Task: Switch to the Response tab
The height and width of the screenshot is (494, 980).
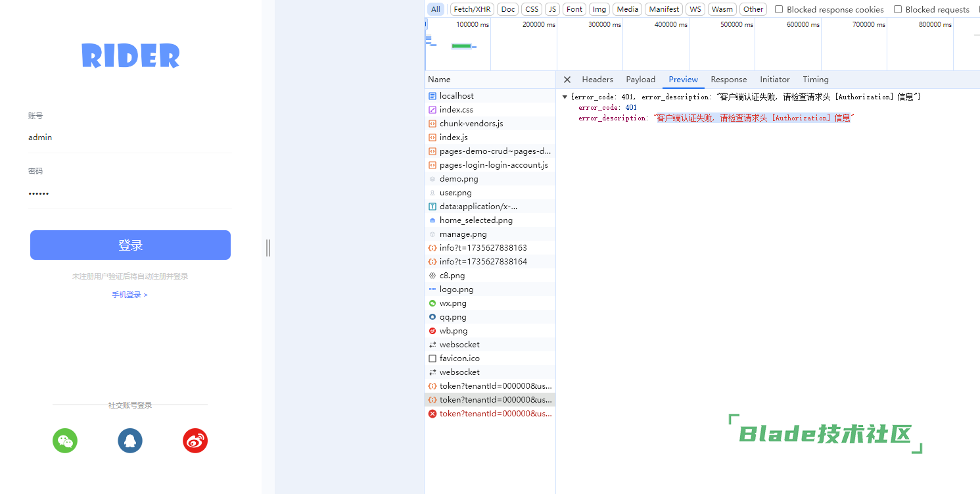Action: tap(729, 80)
